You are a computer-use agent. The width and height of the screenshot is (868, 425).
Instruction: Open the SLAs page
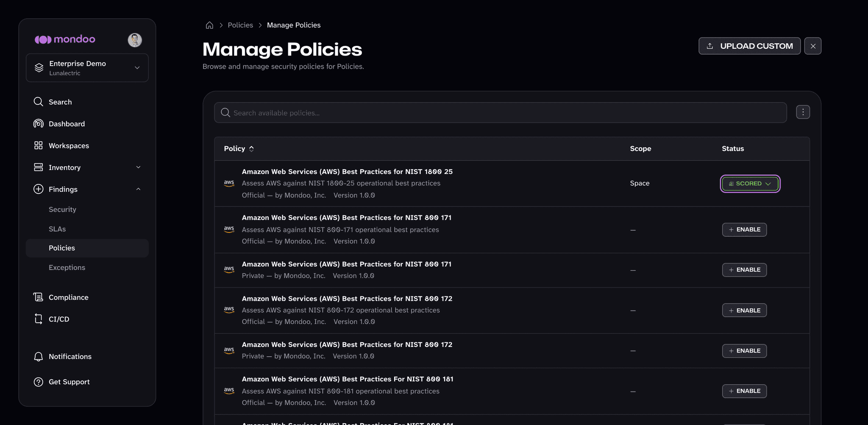tap(57, 229)
